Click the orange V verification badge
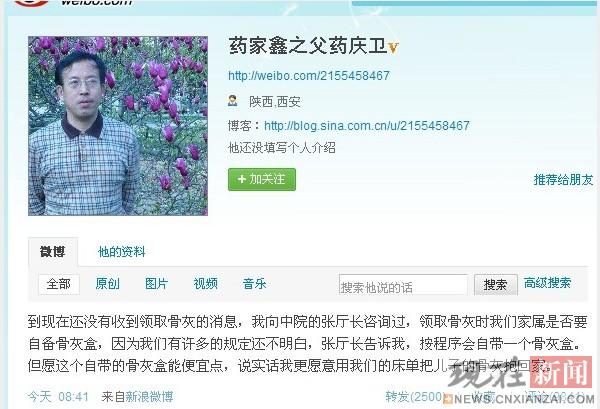This screenshot has height=409, width=600. pyautogui.click(x=393, y=48)
